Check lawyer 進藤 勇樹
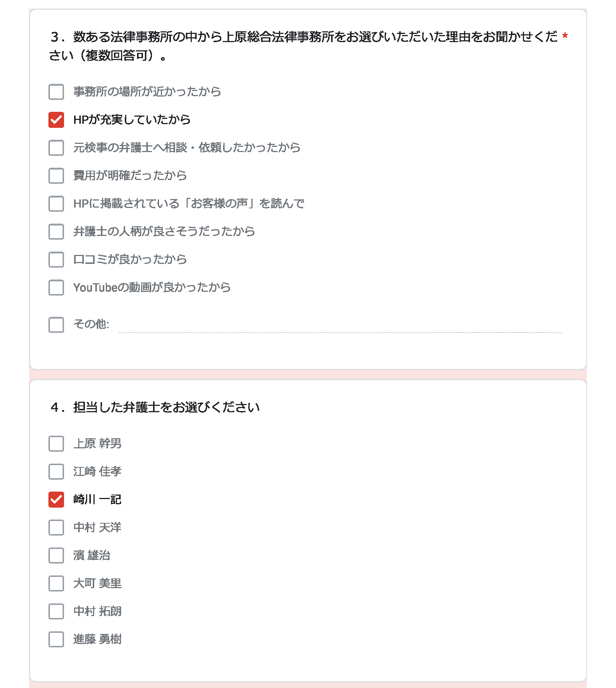This screenshot has height=688, width=616. (56, 639)
